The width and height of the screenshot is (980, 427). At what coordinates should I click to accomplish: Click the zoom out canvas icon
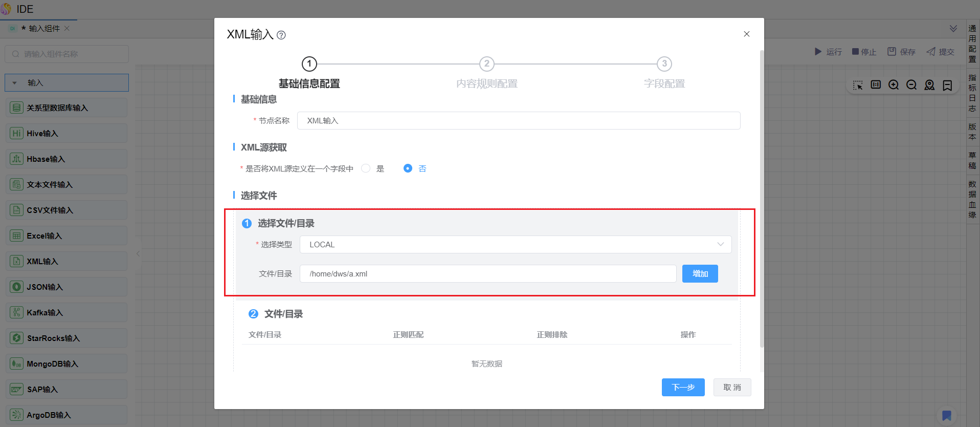point(911,85)
